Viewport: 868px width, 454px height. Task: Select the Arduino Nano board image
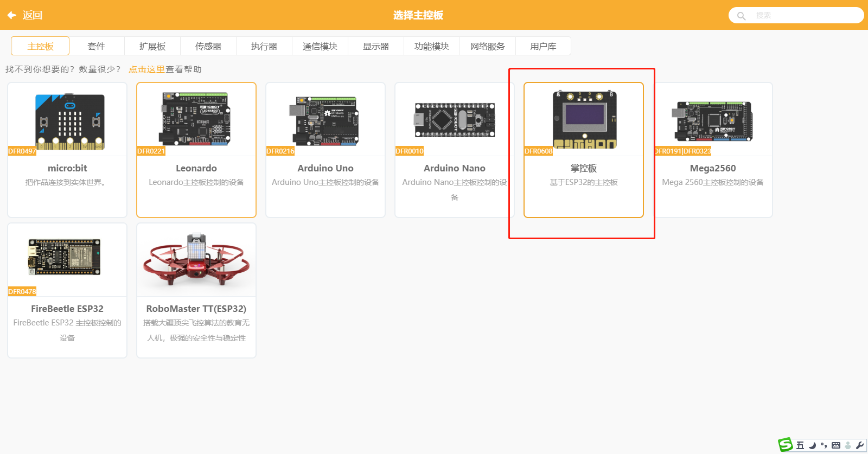(x=455, y=119)
